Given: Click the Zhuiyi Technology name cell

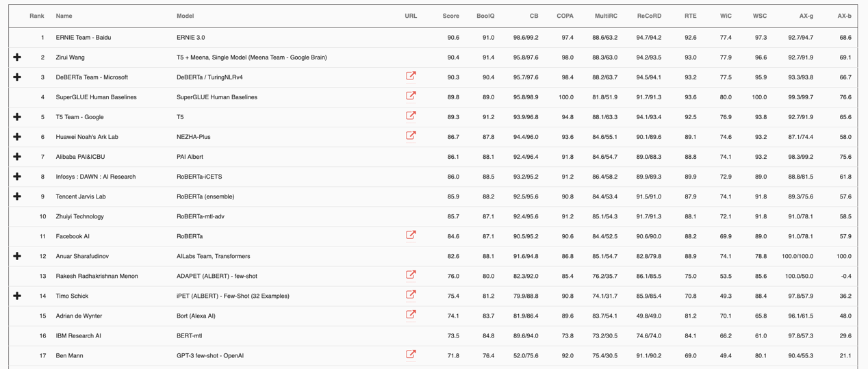Looking at the screenshot, I should [79, 216].
